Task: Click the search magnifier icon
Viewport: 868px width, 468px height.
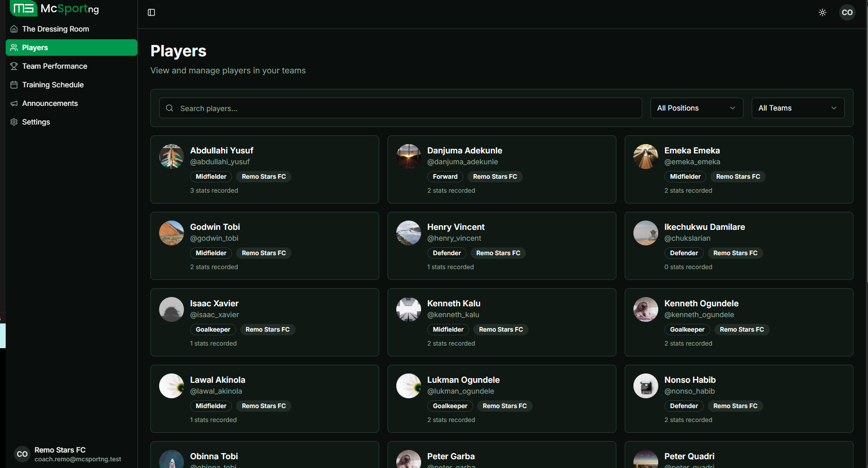Action: pyautogui.click(x=169, y=108)
